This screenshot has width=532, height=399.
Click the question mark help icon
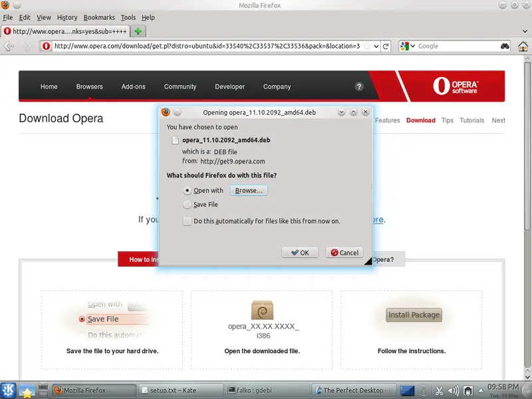(359, 86)
